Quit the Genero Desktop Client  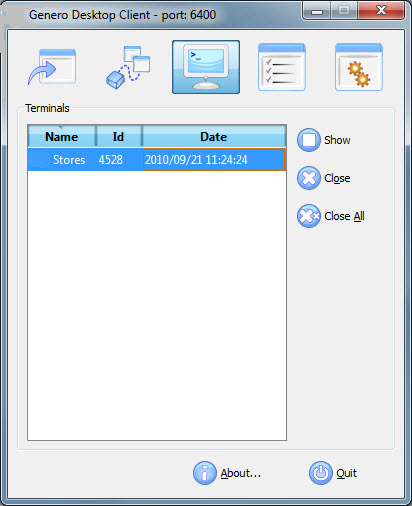[x=333, y=473]
